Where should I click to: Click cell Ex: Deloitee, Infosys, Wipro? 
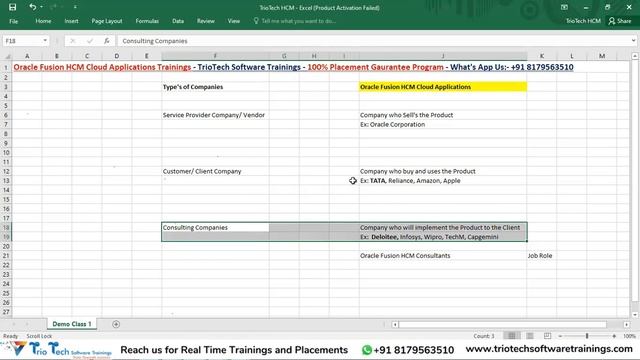click(x=443, y=237)
